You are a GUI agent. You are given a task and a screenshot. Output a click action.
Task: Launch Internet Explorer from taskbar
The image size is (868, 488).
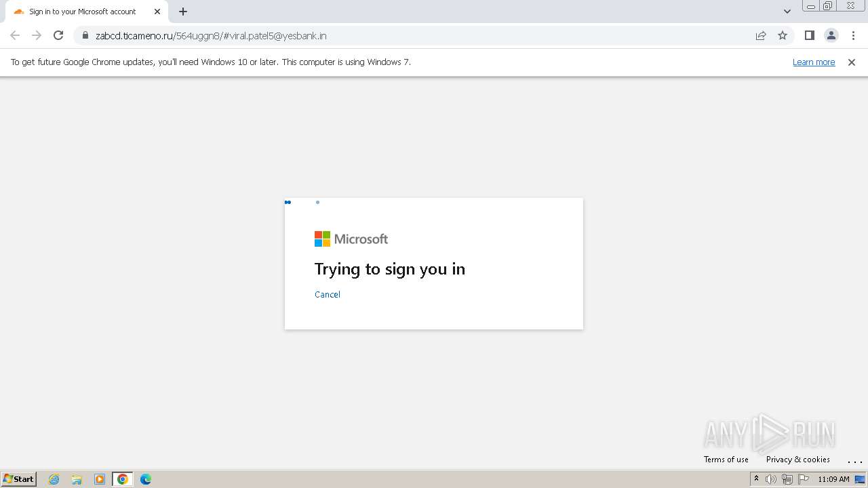click(54, 479)
